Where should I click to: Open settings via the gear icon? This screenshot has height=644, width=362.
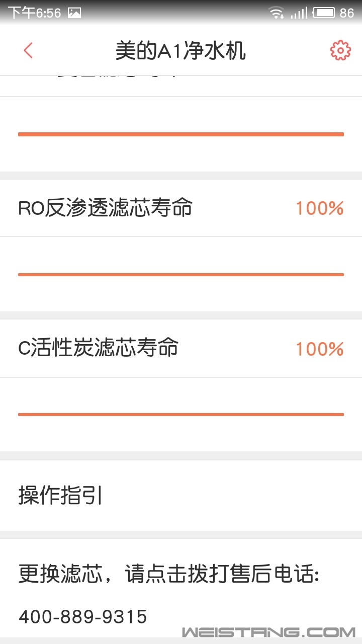(x=340, y=51)
